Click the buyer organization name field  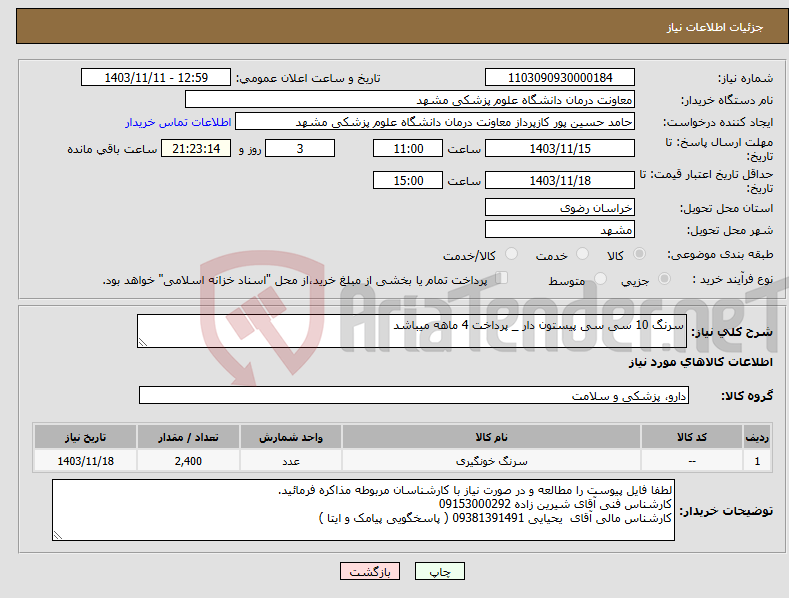coord(410,99)
